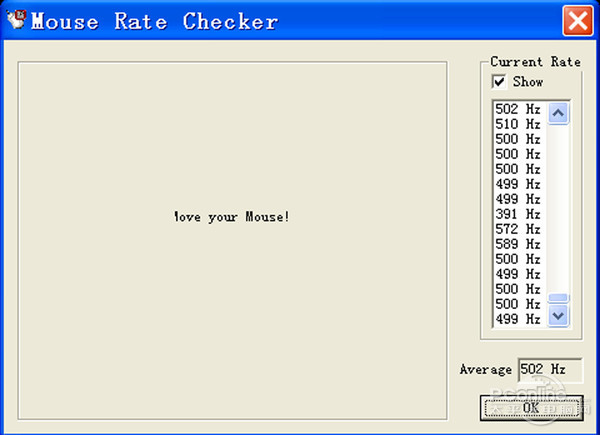Screen dimensions: 600x435
Task: Click the Mouse Rate Checker title text
Action: pyautogui.click(x=154, y=21)
